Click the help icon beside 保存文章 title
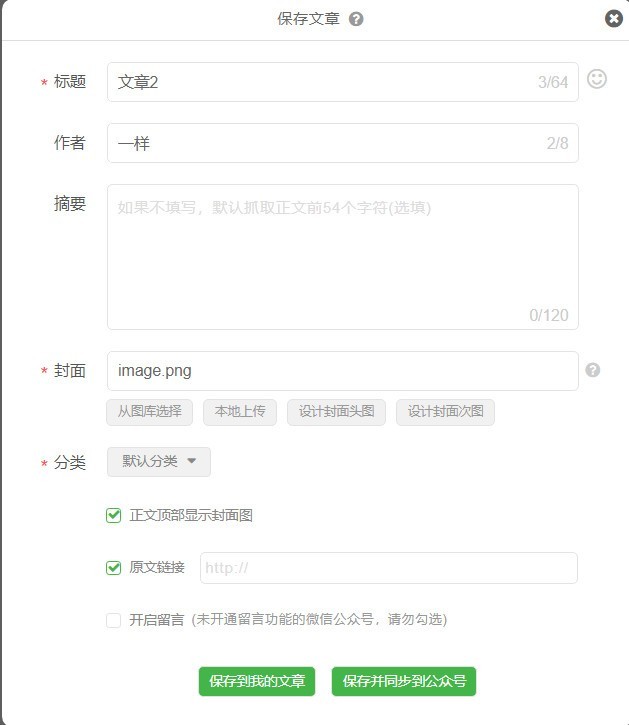The height and width of the screenshot is (725, 629). tap(356, 19)
